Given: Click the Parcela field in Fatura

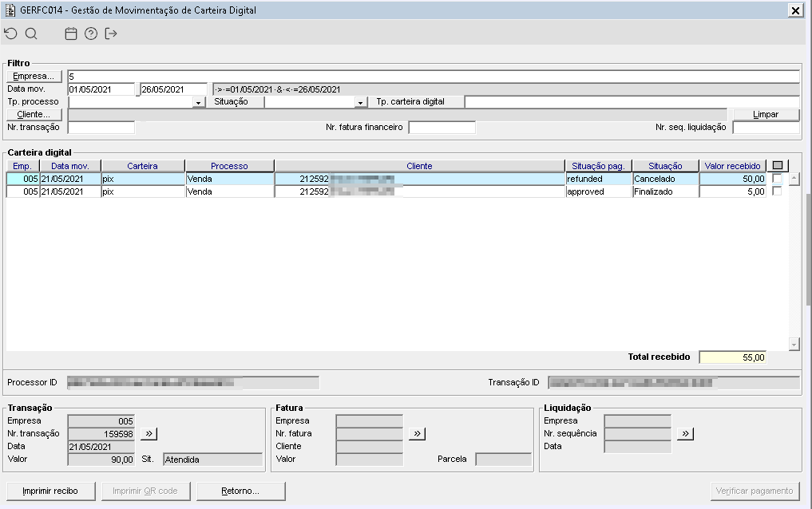Looking at the screenshot, I should 503,460.
